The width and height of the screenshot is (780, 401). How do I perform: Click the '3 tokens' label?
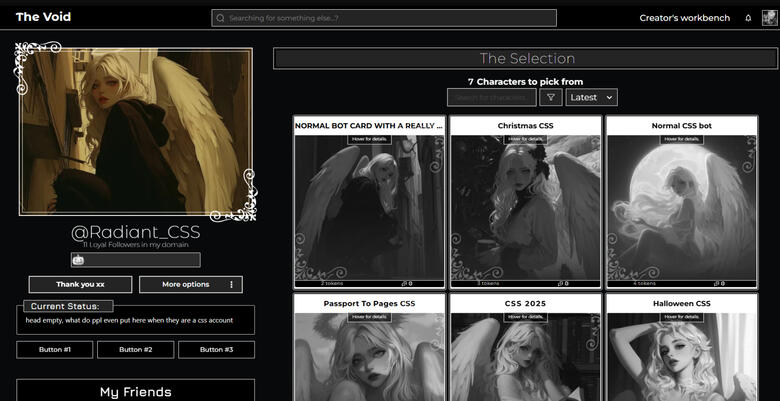(488, 284)
